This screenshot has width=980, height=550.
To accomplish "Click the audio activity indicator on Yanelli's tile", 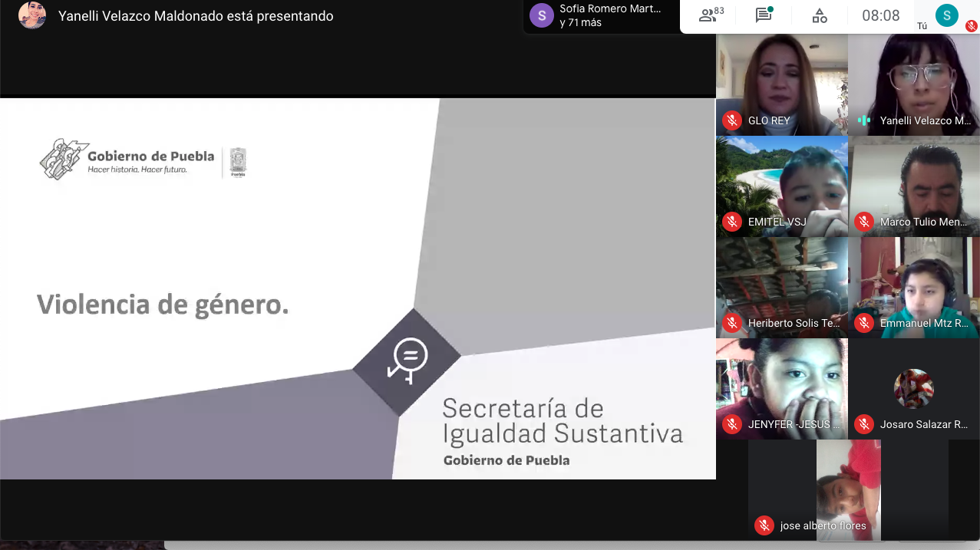I will click(864, 120).
